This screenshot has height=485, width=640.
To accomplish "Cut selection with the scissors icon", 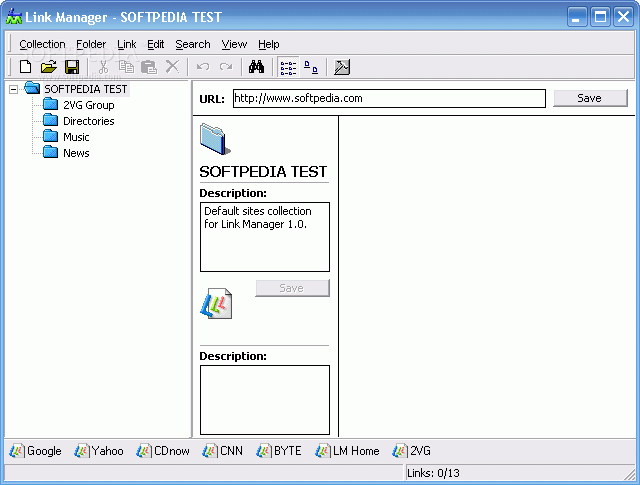I will [103, 67].
